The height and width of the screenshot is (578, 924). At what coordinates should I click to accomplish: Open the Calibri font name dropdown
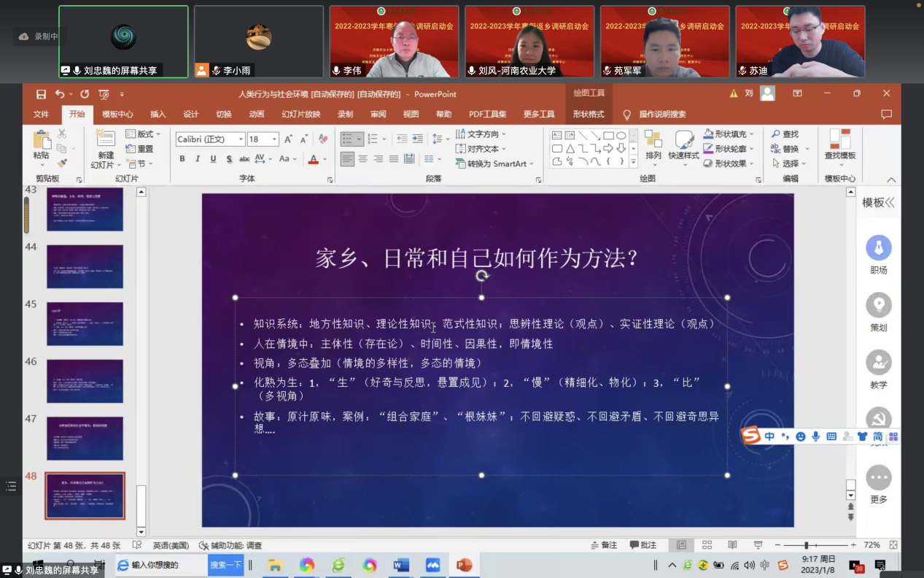(x=241, y=139)
